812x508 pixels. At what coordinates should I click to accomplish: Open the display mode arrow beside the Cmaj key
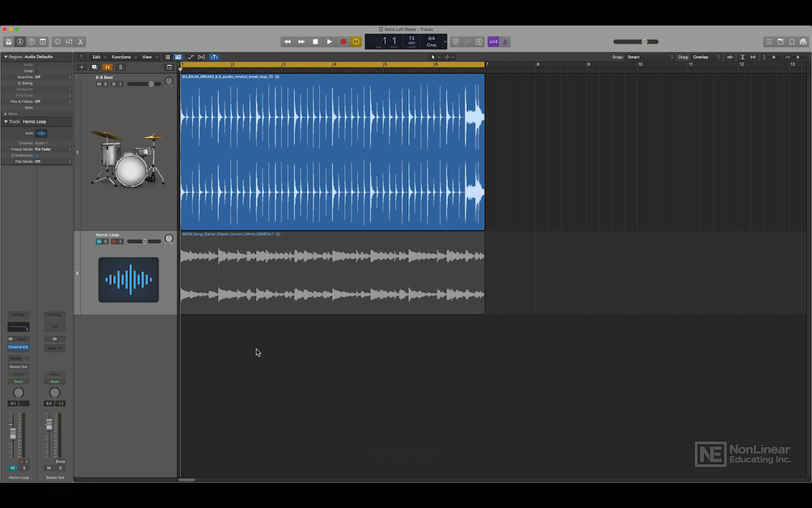pyautogui.click(x=445, y=42)
